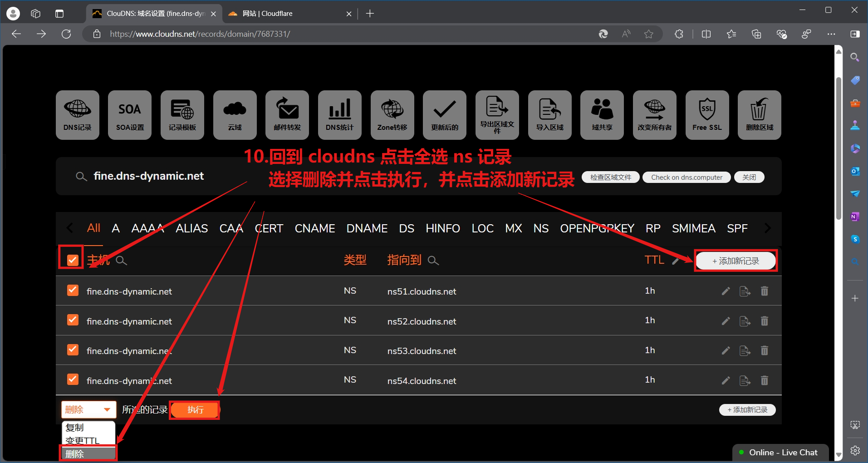
Task: Open the 改变所有者 tile
Action: (x=655, y=115)
